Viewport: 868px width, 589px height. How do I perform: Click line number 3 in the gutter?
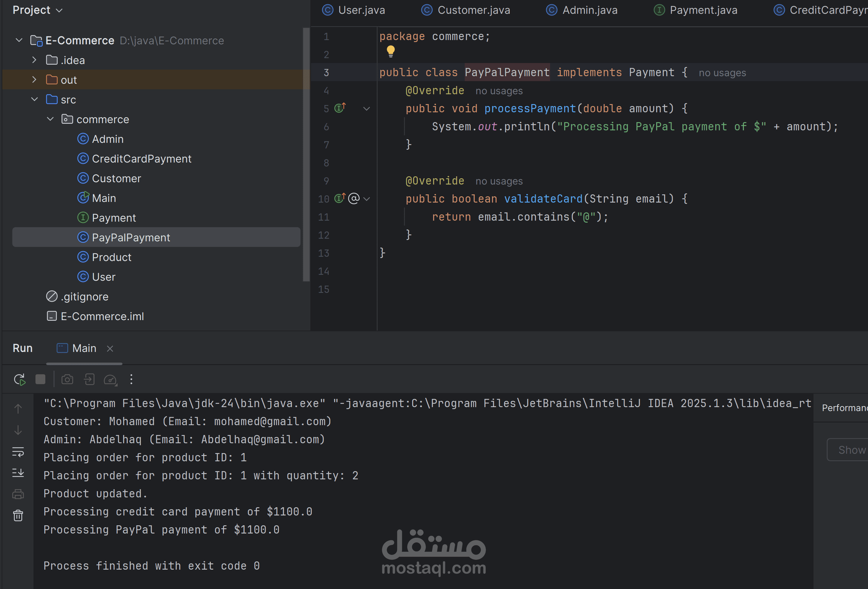coord(326,73)
